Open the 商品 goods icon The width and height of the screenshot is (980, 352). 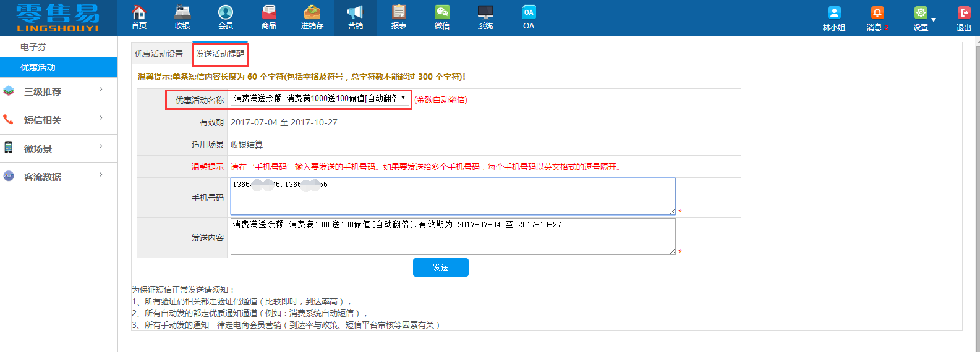(269, 12)
